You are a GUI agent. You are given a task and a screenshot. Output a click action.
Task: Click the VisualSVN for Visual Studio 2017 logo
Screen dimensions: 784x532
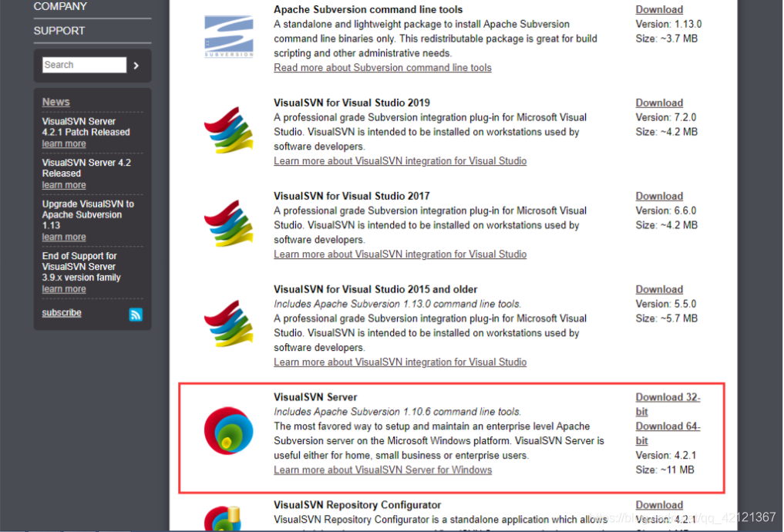pyautogui.click(x=228, y=223)
